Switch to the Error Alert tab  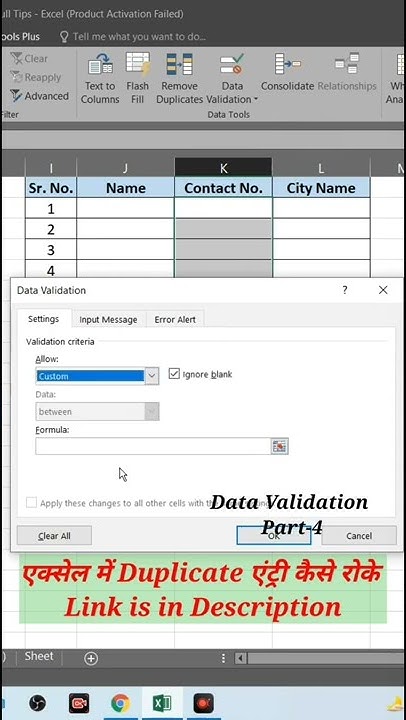point(175,320)
